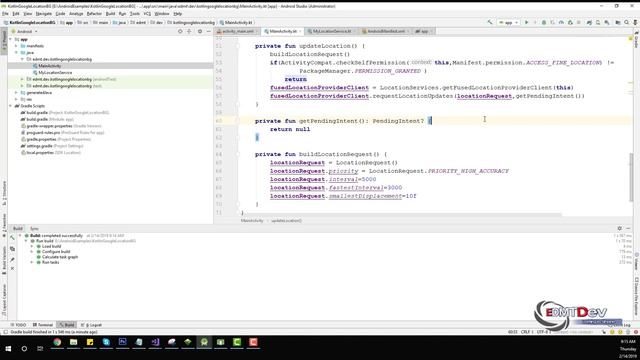Click the status bar tool windows toggle icon
This screenshot has width=640, height=360.
(x=5, y=332)
